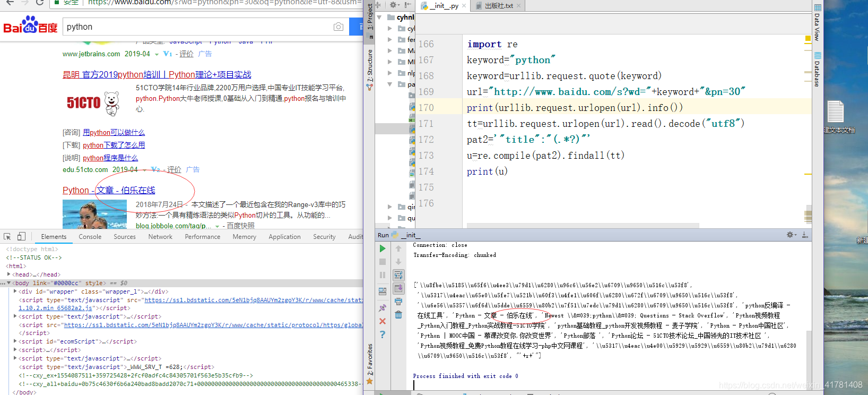The height and width of the screenshot is (395, 868).
Task: Select the _WWW_SRV_T =628 script line
Action: click(117, 367)
